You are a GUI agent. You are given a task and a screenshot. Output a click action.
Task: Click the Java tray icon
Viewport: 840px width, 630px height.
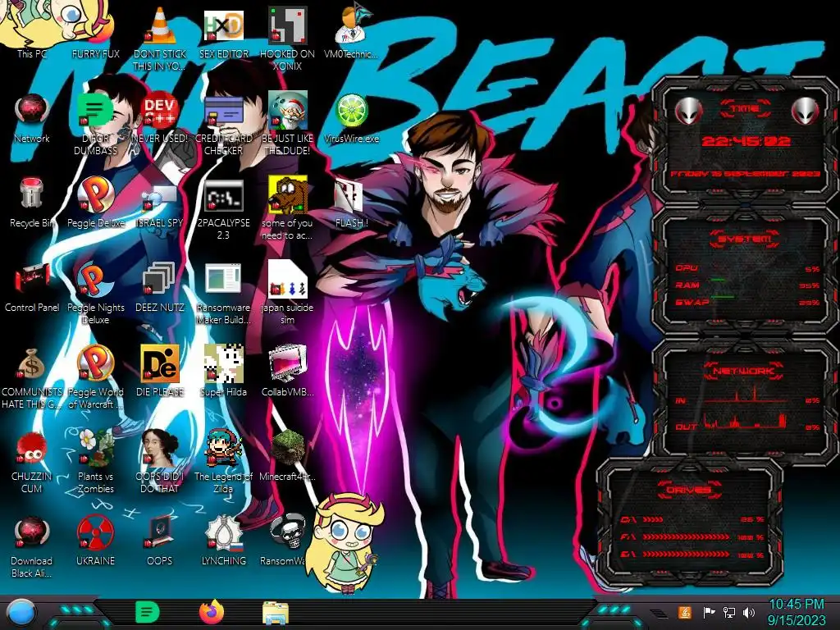coord(685,612)
